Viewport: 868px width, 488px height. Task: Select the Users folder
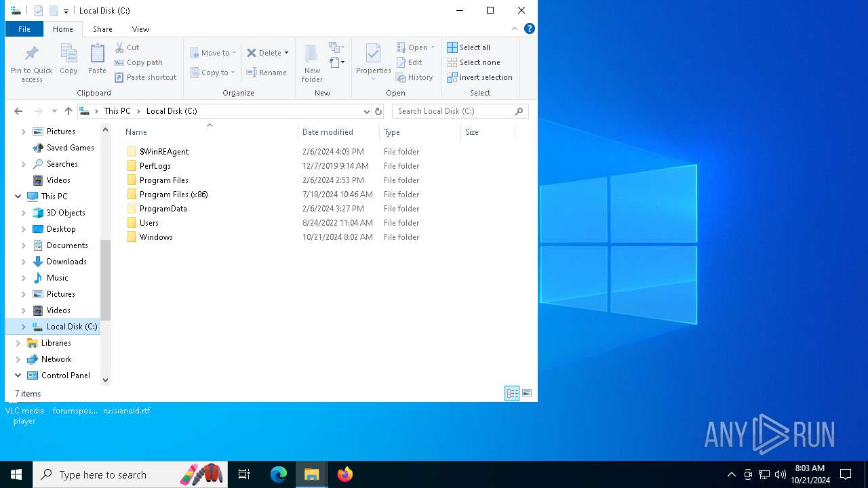(x=149, y=223)
